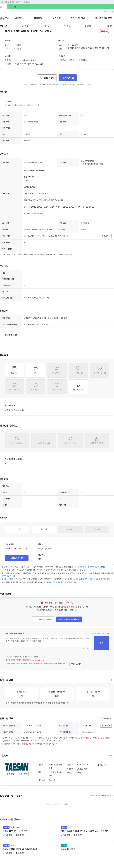Expand 채용 담당자 정보 열람하기
Viewport: 114px width, 868px height.
click(69, 619)
